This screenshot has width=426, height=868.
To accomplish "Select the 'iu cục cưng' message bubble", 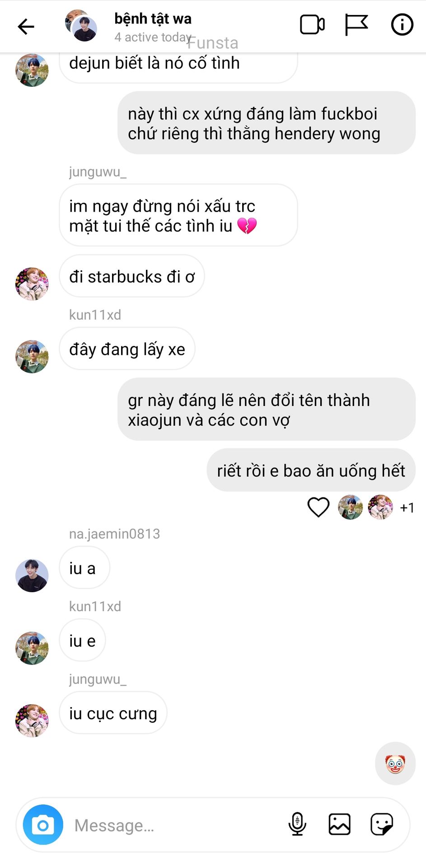I will [113, 713].
